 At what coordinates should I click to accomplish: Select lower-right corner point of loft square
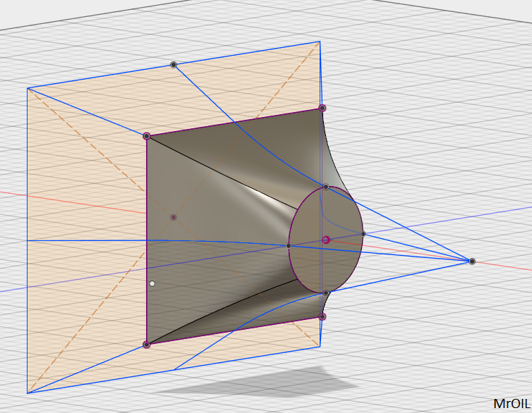coord(322,316)
